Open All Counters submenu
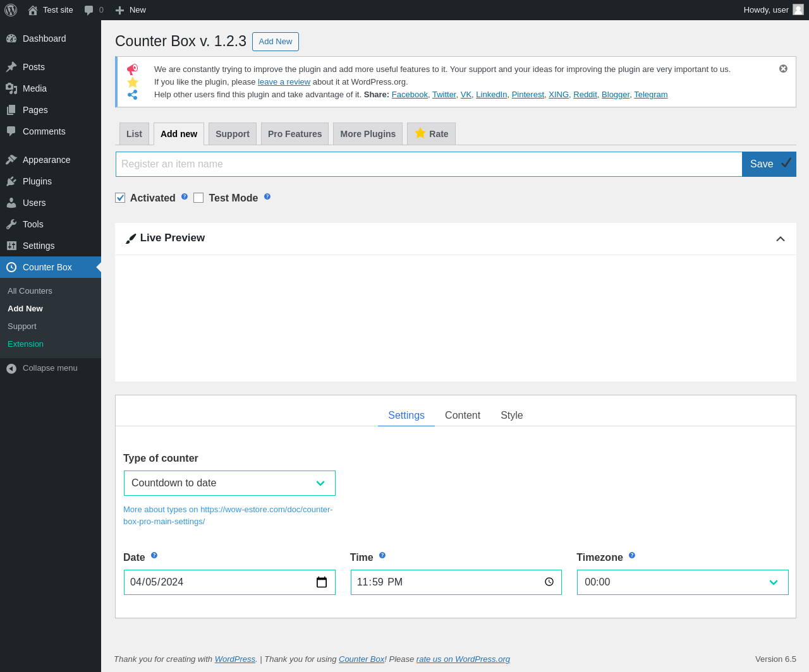Image resolution: width=809 pixels, height=672 pixels. click(51, 291)
